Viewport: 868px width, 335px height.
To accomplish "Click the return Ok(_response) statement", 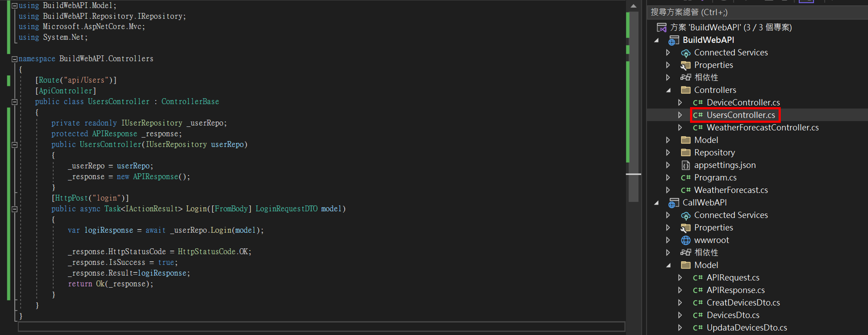I will pos(111,284).
